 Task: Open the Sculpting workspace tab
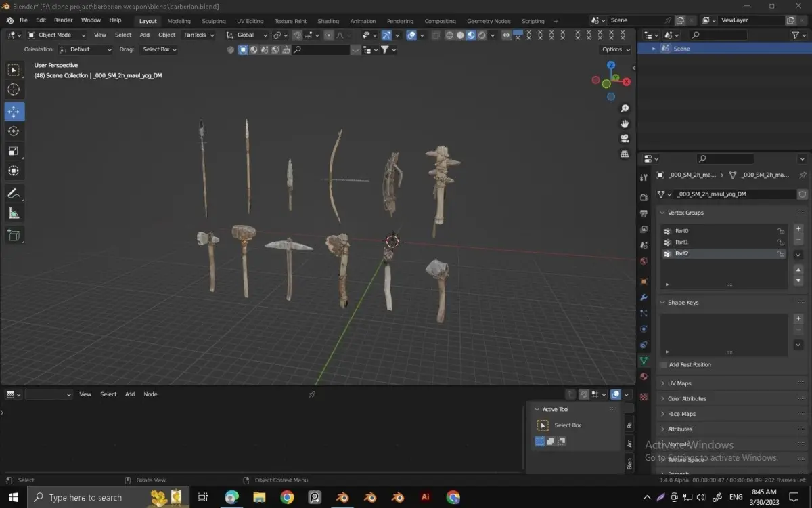(x=213, y=21)
